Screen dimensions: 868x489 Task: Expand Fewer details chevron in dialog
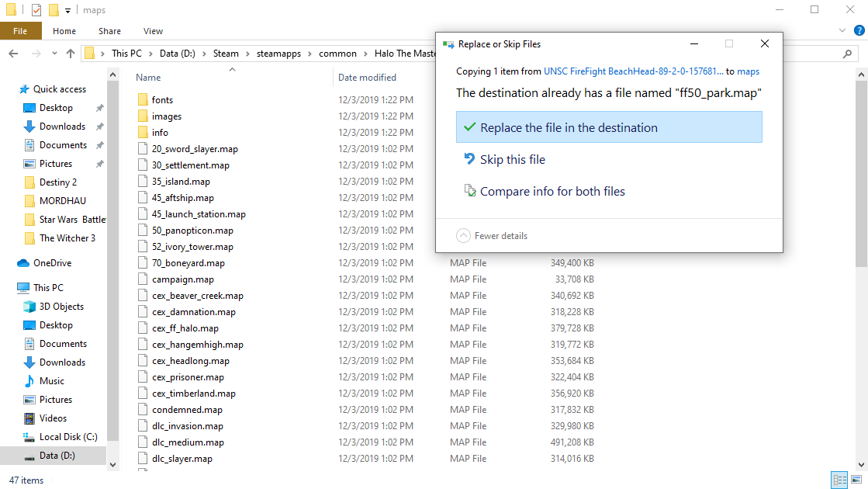coord(463,235)
